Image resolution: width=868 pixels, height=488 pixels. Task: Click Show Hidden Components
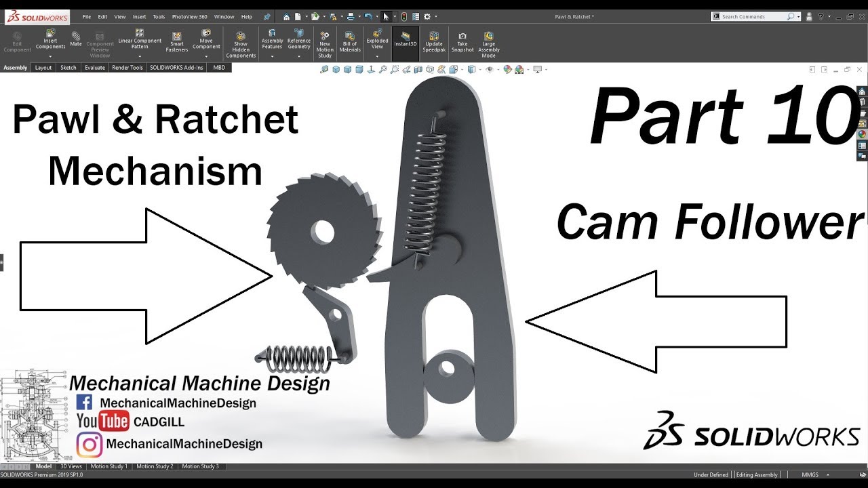click(x=241, y=45)
